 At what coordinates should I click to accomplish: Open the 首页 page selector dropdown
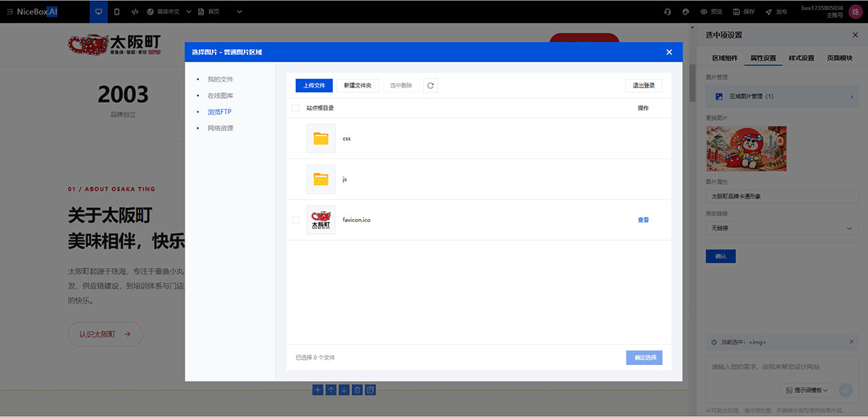221,12
